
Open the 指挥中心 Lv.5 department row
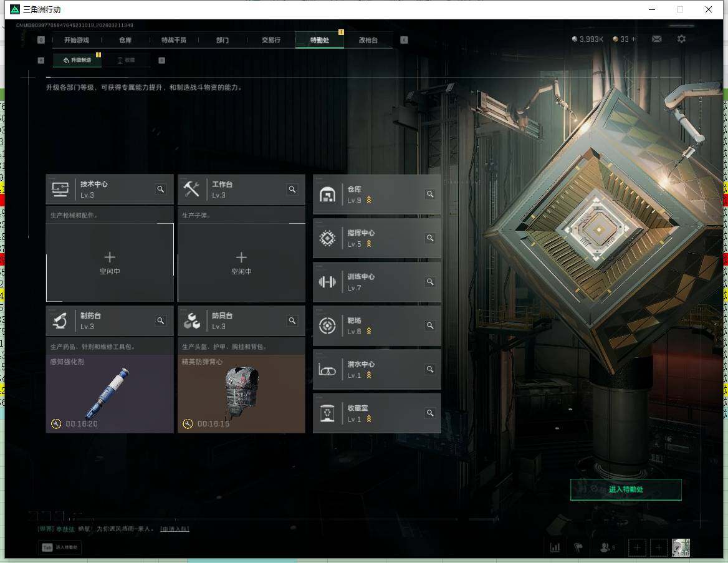(376, 238)
